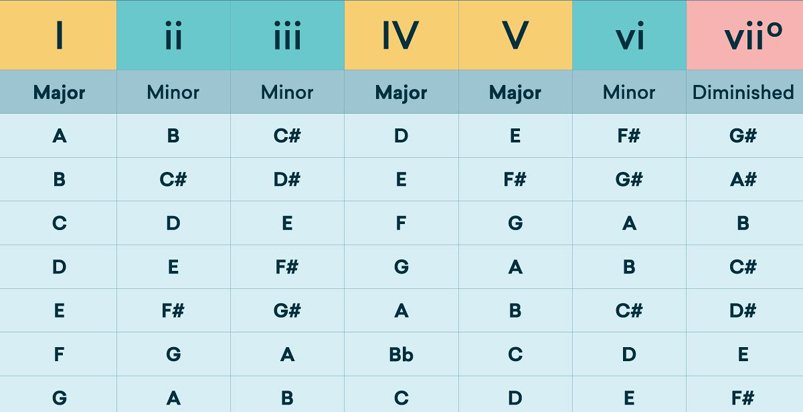803x412 pixels.
Task: Click the Minor label under vi
Action: (629, 92)
